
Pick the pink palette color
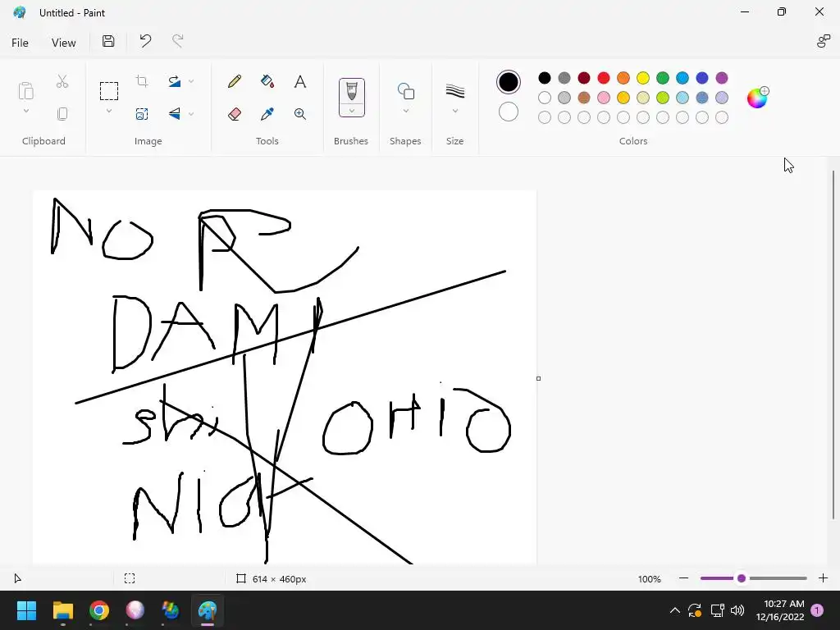point(604,98)
